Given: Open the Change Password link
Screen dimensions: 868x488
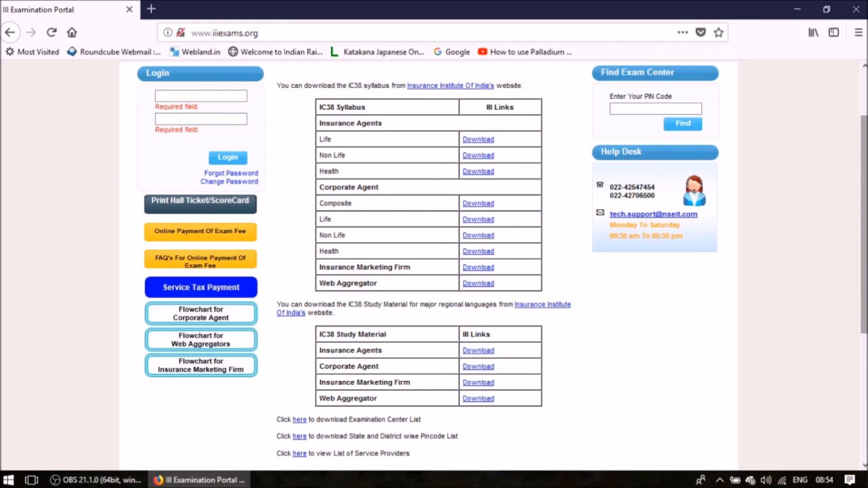Looking at the screenshot, I should [x=229, y=182].
